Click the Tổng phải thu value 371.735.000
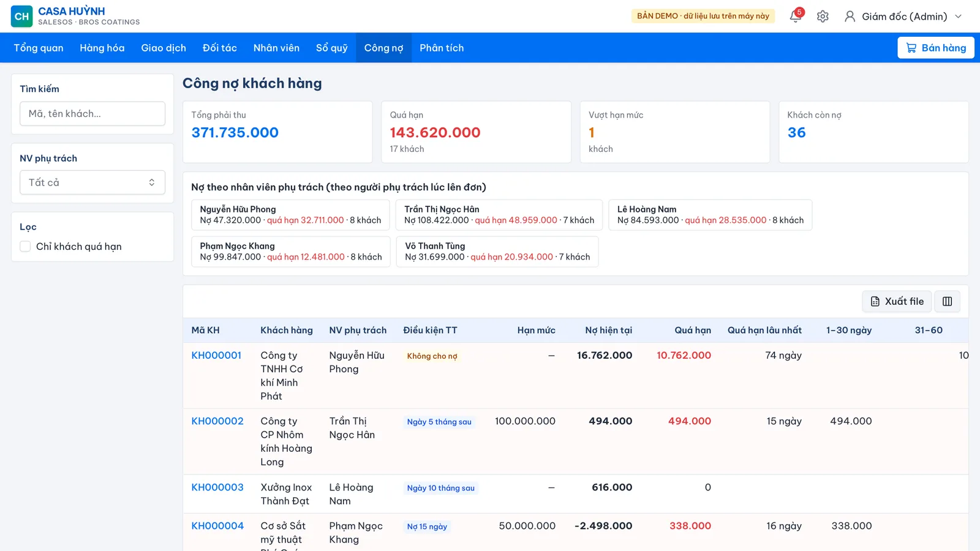Image resolution: width=980 pixels, height=551 pixels. pyautogui.click(x=235, y=133)
